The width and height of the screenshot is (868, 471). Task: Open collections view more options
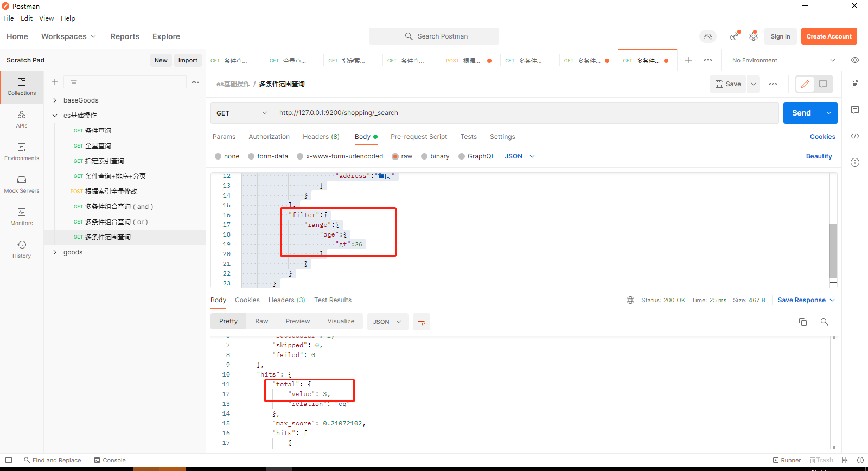pos(195,82)
